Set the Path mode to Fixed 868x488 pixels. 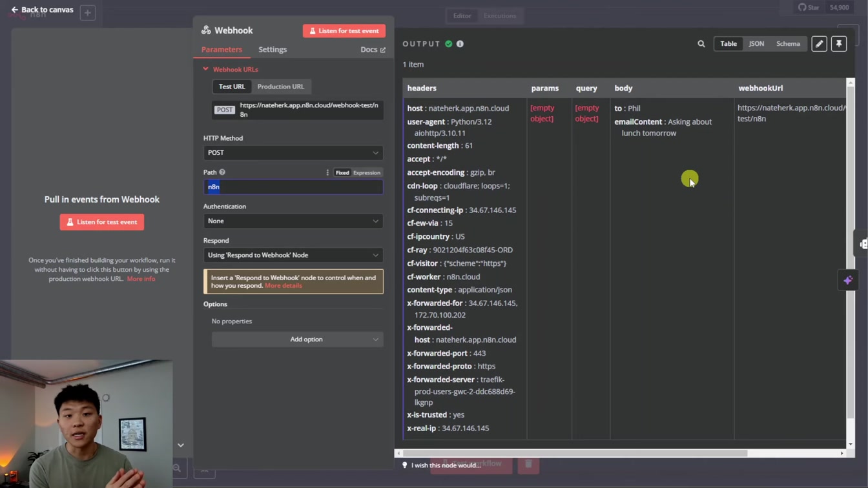point(342,173)
